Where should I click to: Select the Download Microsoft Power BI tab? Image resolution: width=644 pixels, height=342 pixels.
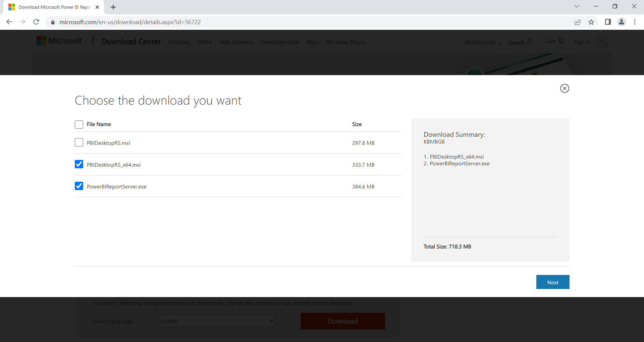[54, 7]
